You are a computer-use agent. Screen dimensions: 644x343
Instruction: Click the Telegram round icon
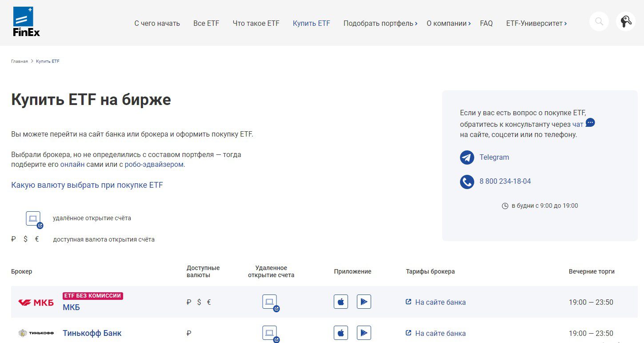[467, 157]
